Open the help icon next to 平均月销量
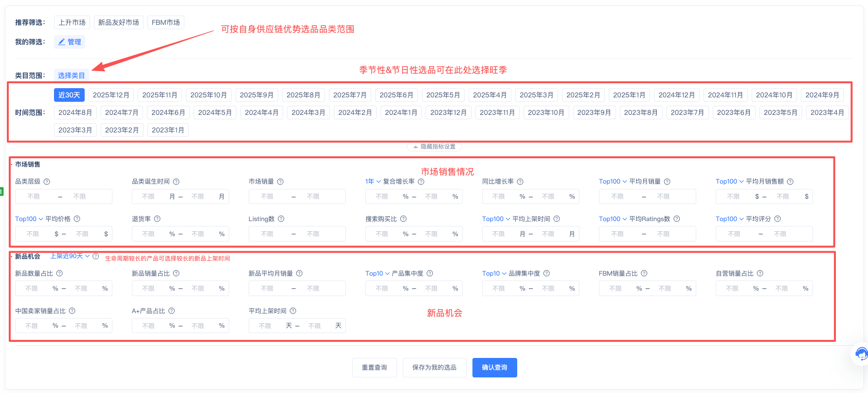This screenshot has width=868, height=393. 667,182
